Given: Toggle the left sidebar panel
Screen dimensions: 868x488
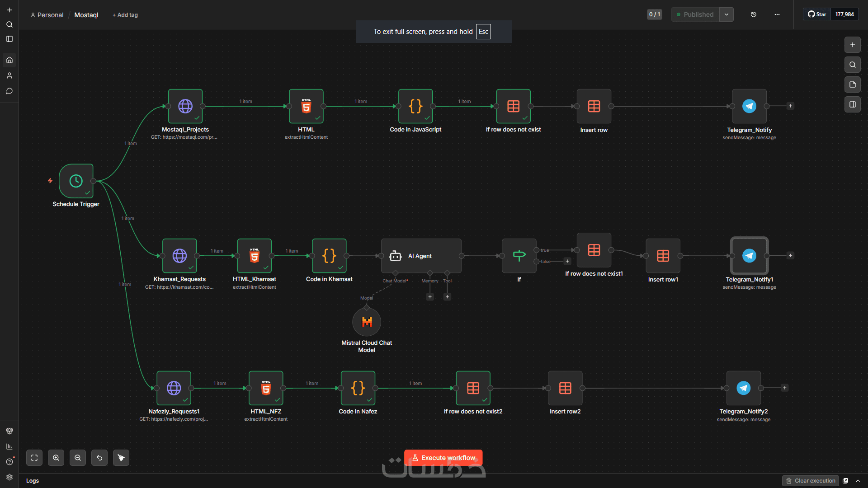Looking at the screenshot, I should coord(9,39).
